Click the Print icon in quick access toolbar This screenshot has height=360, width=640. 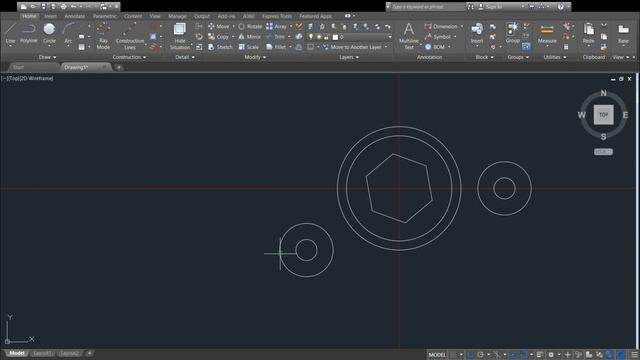click(x=63, y=7)
